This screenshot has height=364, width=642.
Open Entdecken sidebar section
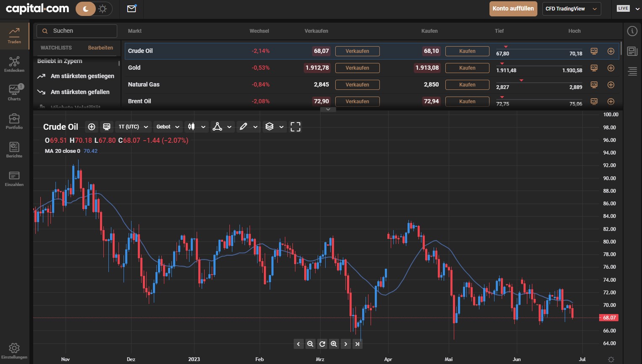[14, 65]
